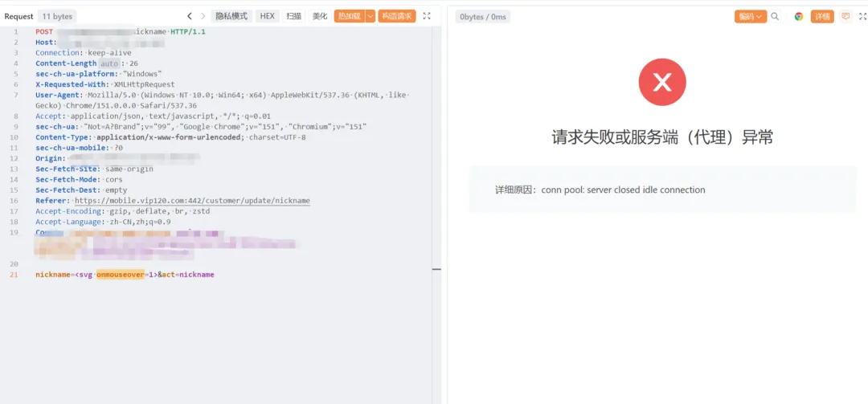868x404 pixels.
Task: Click the search magnifier in response panel
Action: click(775, 17)
